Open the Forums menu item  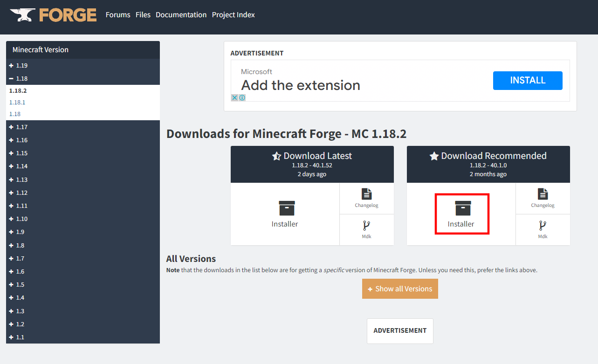pyautogui.click(x=118, y=15)
